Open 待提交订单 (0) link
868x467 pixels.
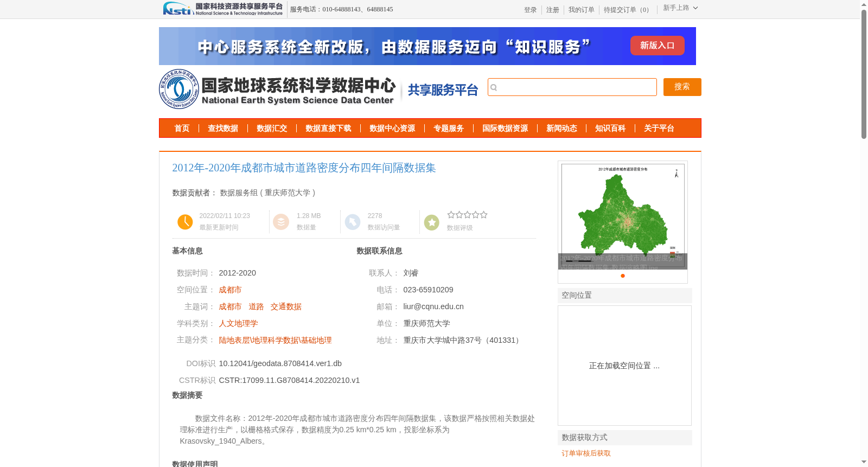[628, 10]
